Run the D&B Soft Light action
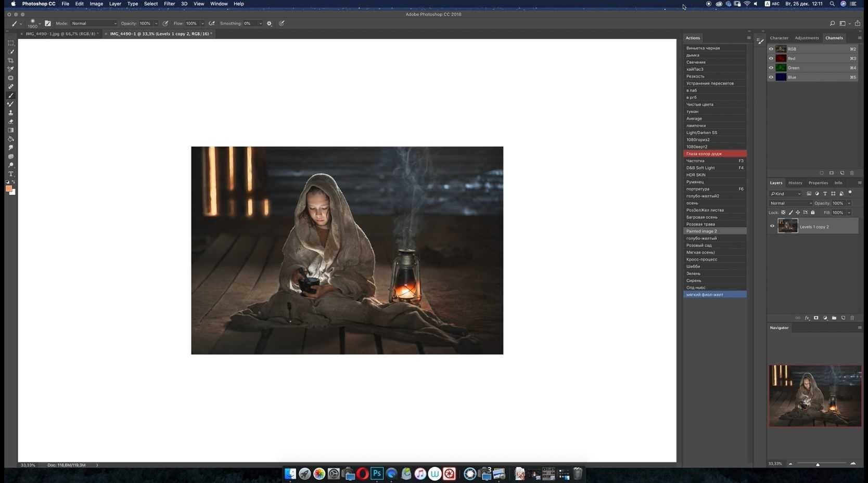Image resolution: width=868 pixels, height=483 pixels. [x=714, y=168]
